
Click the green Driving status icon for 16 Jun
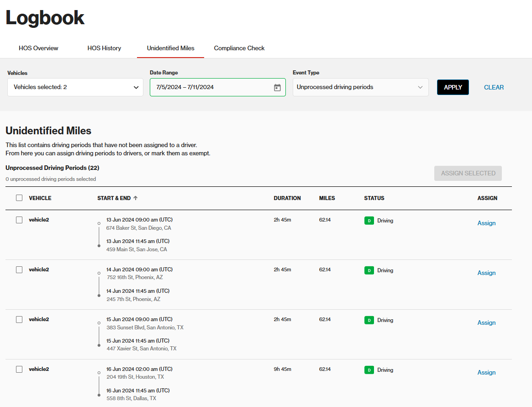pos(369,370)
